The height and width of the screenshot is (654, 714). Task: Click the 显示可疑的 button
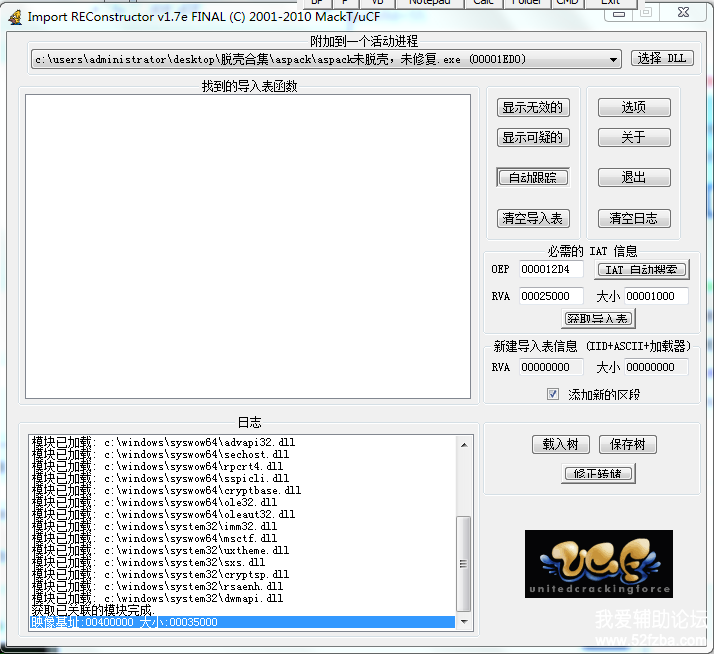click(x=533, y=138)
